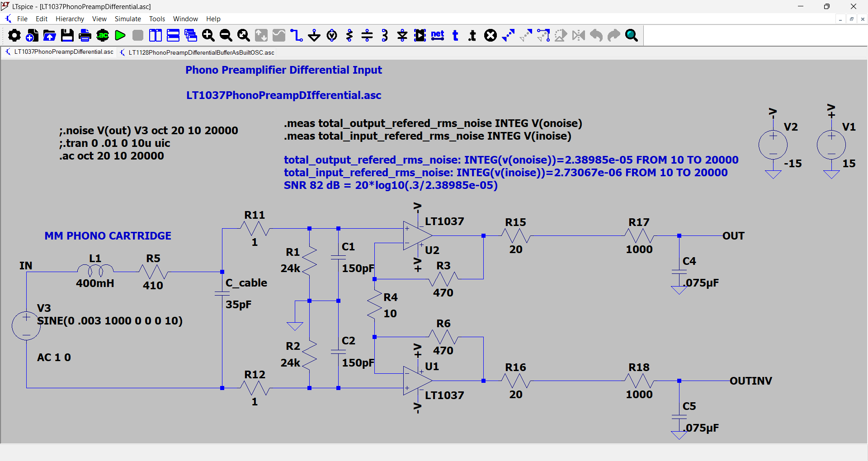This screenshot has height=461, width=868.
Task: Place a diode component
Action: click(402, 35)
